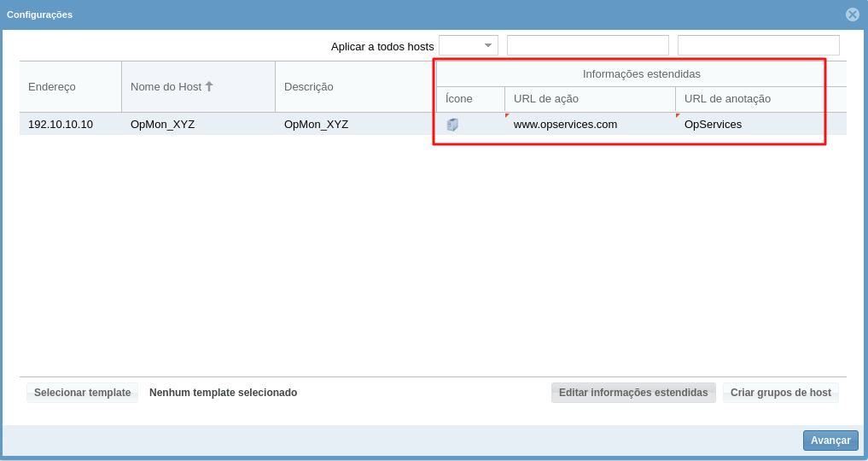
Task: Proceed with the Avançar button
Action: [x=830, y=441]
